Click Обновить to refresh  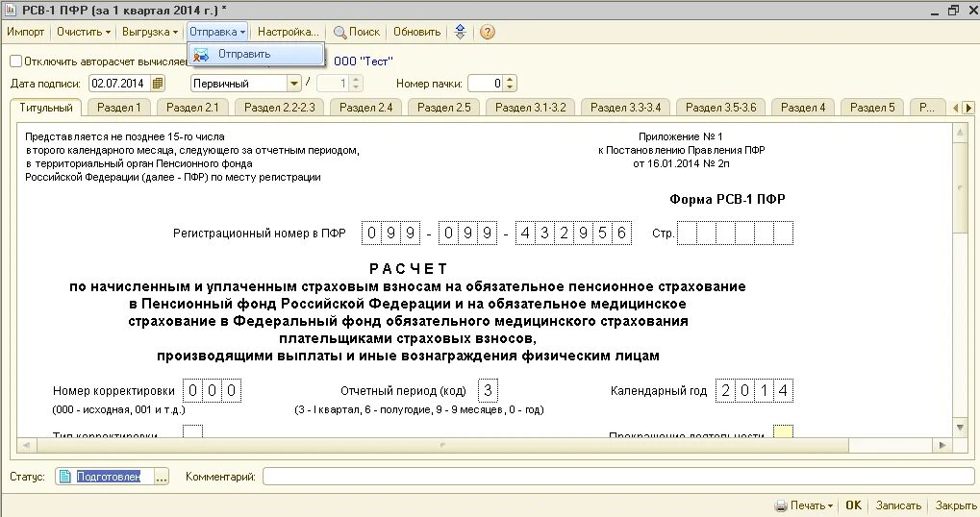(416, 32)
